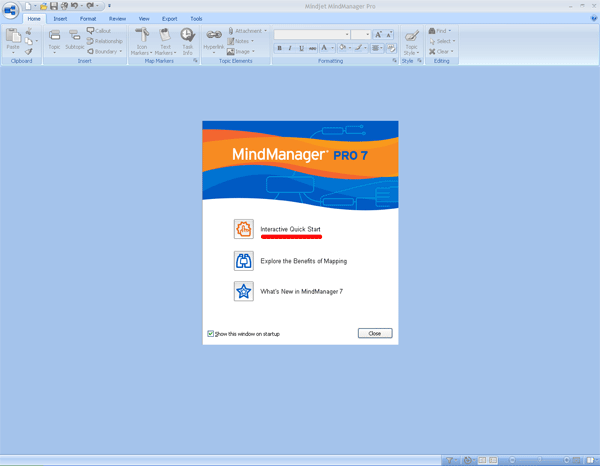600x466 pixels.
Task: Insert a Relationship line
Action: 104,41
